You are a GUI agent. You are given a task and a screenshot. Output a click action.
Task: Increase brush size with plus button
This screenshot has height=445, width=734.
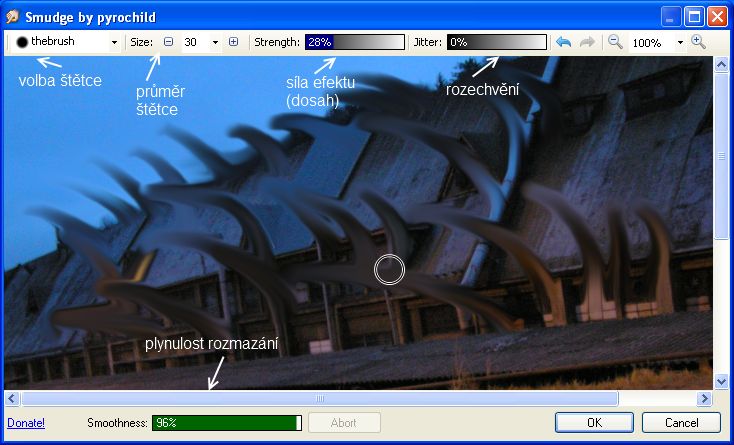233,43
